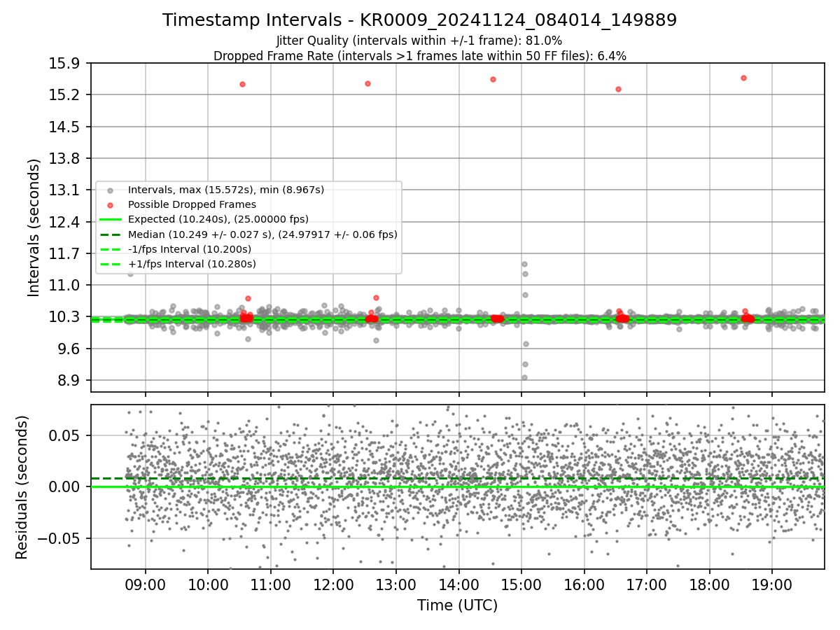The width and height of the screenshot is (840, 630).
Task: Click the red outlier point above 15.2 near 12:30
Action: tap(367, 83)
